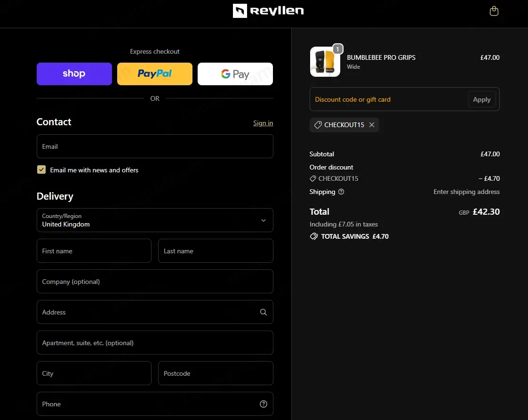Click the Apply discount button

[481, 99]
